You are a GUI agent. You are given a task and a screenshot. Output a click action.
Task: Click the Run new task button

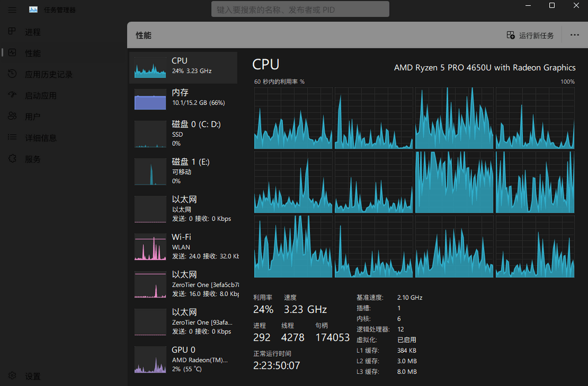tap(530, 35)
